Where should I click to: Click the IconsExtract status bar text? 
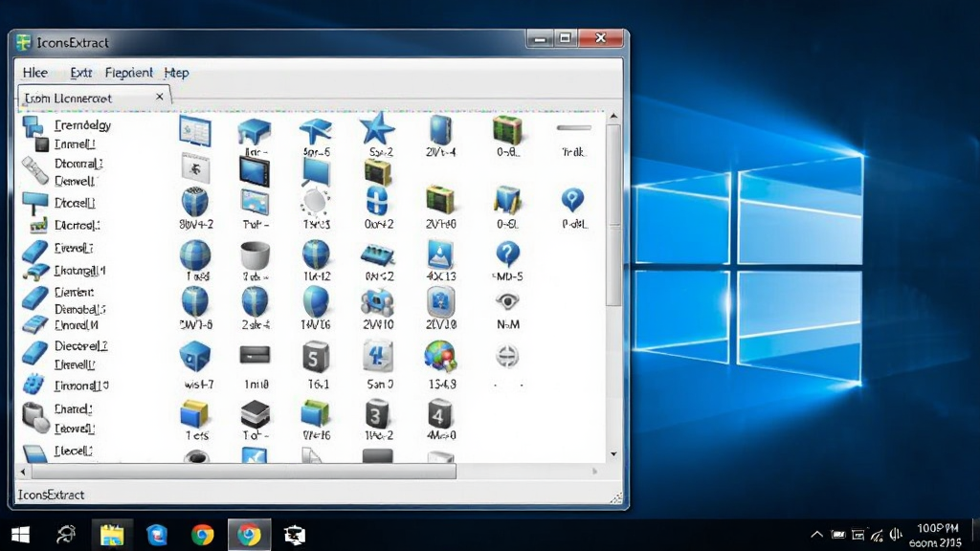[x=52, y=495]
